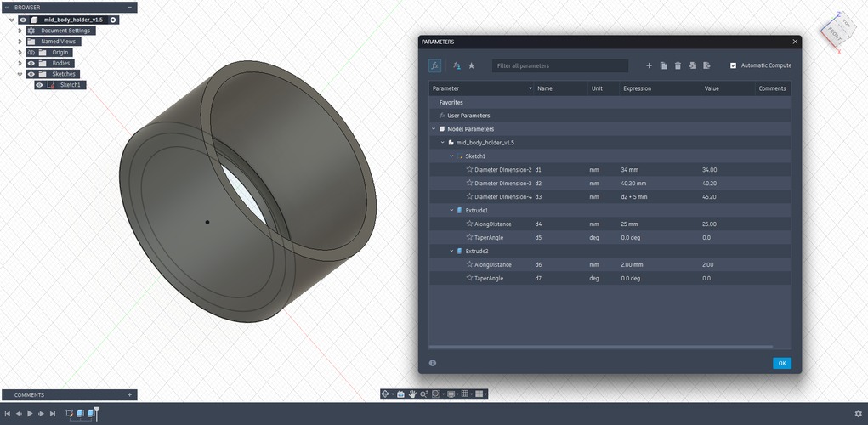The image size is (868, 425).
Task: Expand Document Settings in browser tree
Action: pos(20,31)
